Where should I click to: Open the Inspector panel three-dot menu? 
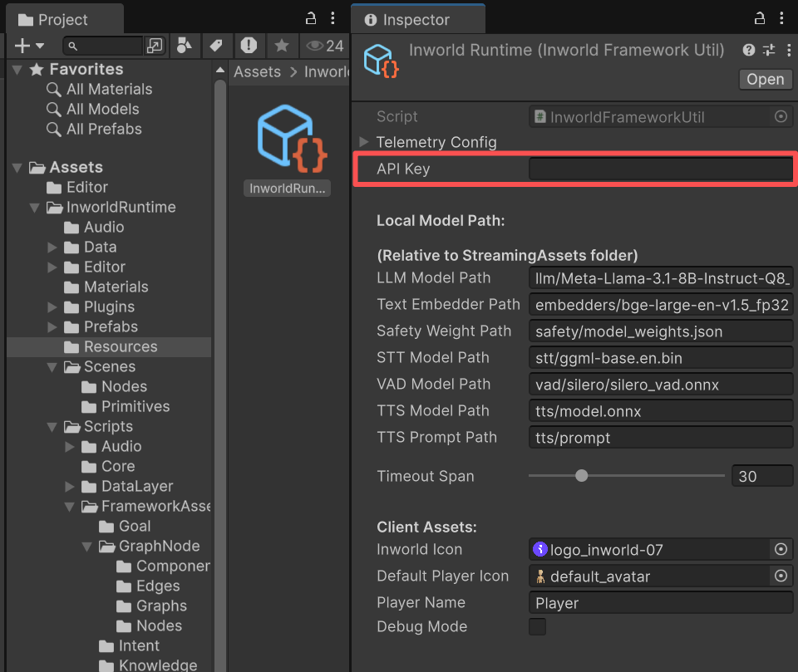(781, 19)
